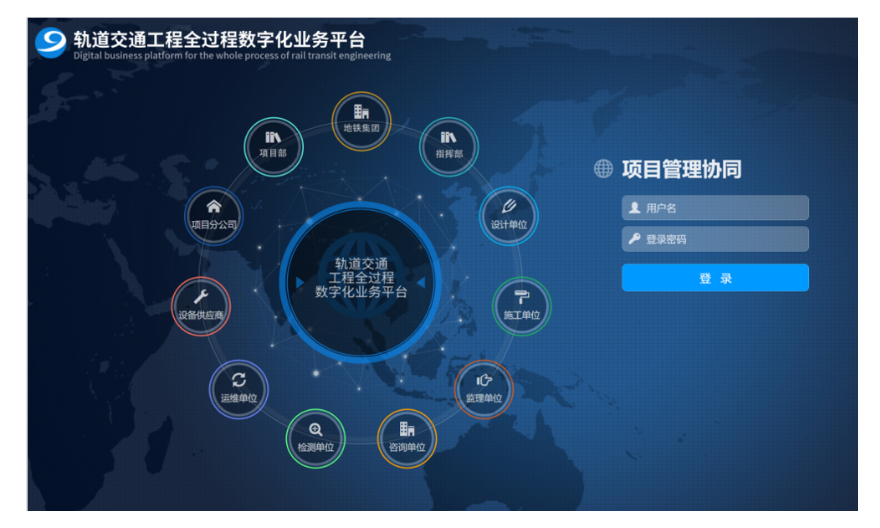The image size is (880, 528).
Task: Click the platform logo at top left
Action: click(x=50, y=43)
